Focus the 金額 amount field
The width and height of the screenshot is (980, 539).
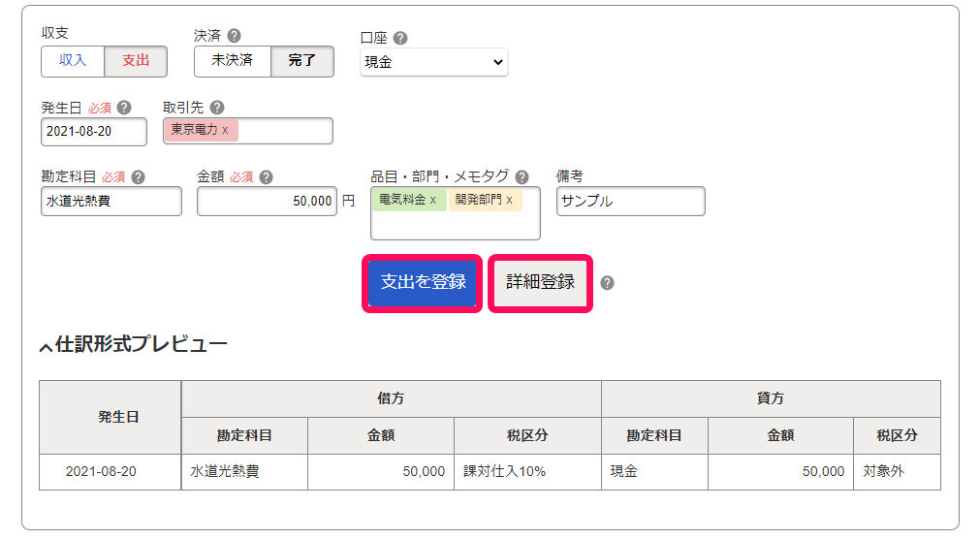267,201
